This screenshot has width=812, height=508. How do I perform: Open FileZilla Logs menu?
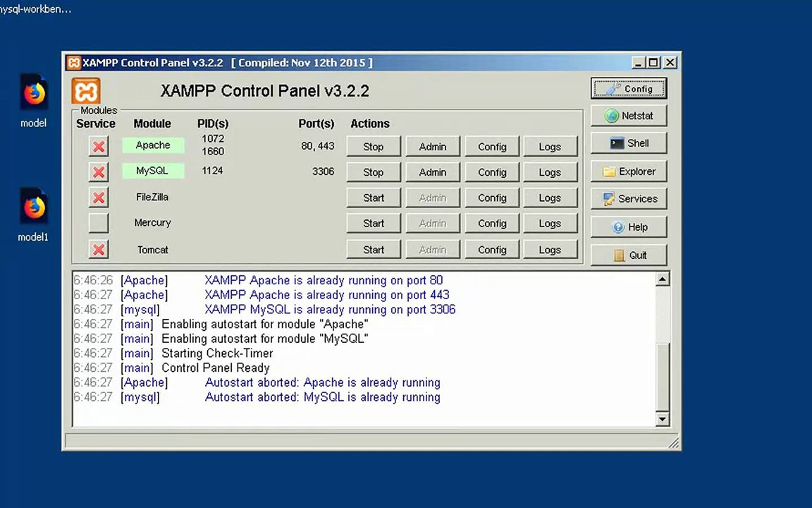pos(550,198)
